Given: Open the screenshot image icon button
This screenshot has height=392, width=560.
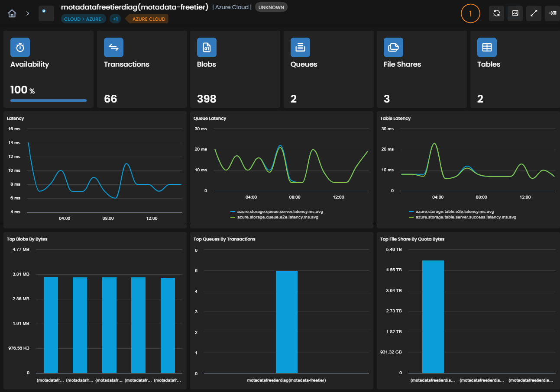Looking at the screenshot, I should click(x=515, y=13).
